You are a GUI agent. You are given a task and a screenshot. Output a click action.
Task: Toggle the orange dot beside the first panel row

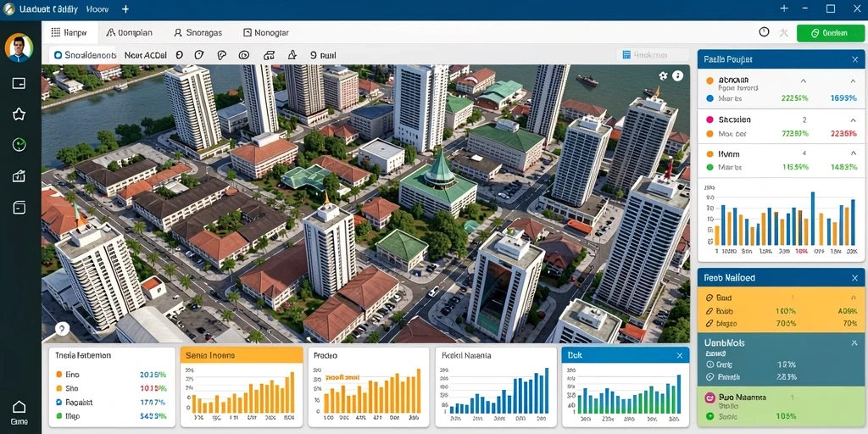709,81
